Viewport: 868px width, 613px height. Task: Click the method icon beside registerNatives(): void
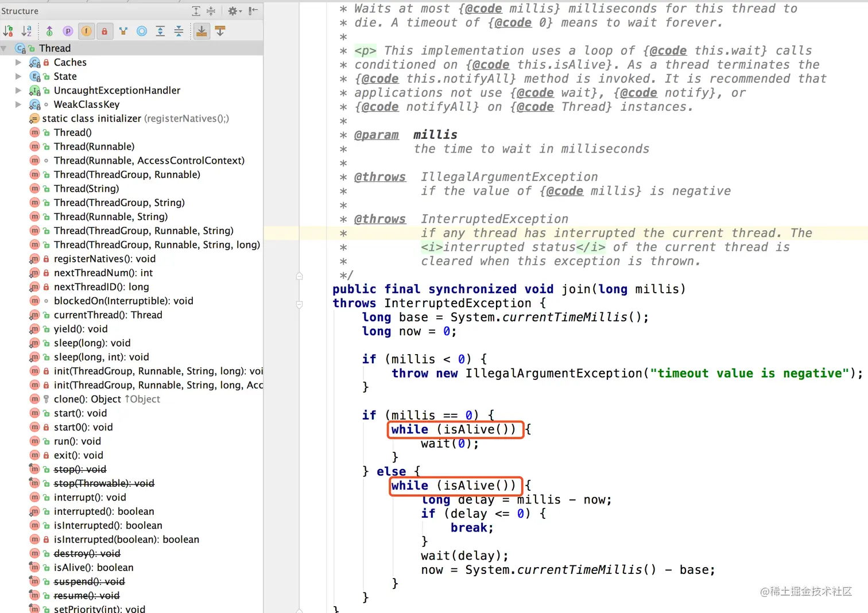(34, 259)
